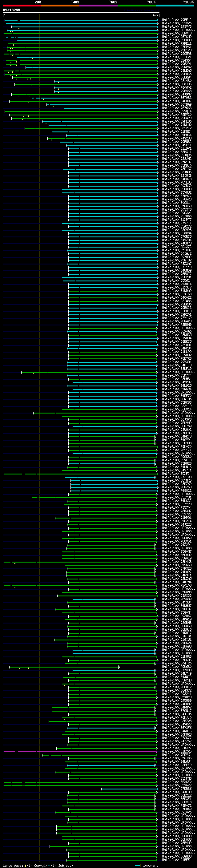
Task: Open hit UniRef100_Q93X25
Action: [x=177, y=23]
